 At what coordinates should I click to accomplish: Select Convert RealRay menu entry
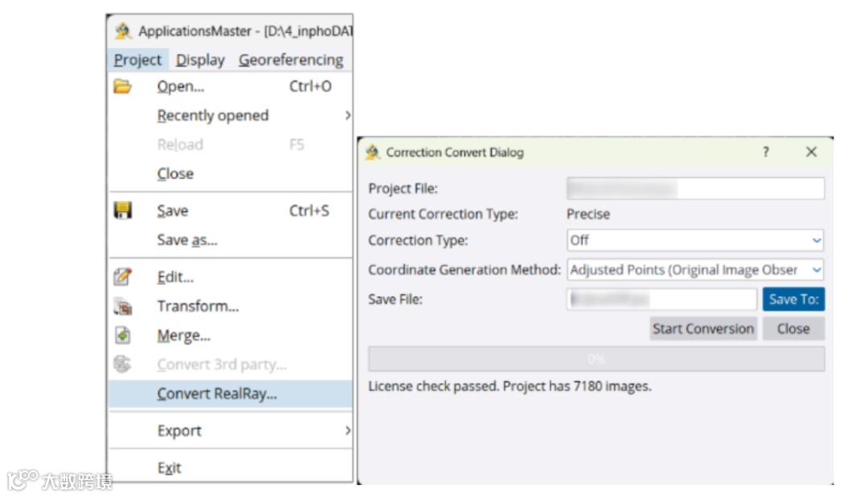click(x=217, y=393)
